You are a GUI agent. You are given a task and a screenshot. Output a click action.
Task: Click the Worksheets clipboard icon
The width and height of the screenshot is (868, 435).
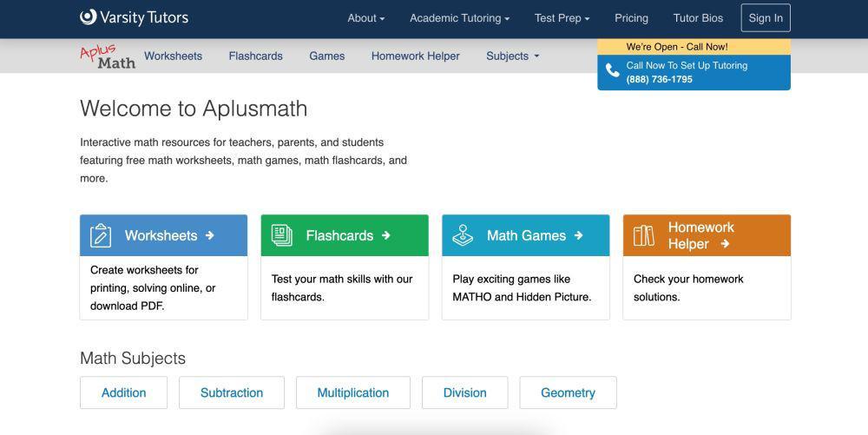tap(101, 235)
